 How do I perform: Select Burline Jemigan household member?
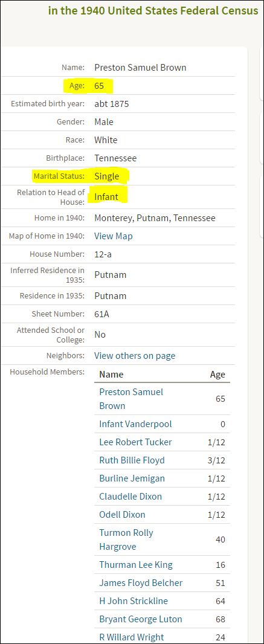(132, 478)
